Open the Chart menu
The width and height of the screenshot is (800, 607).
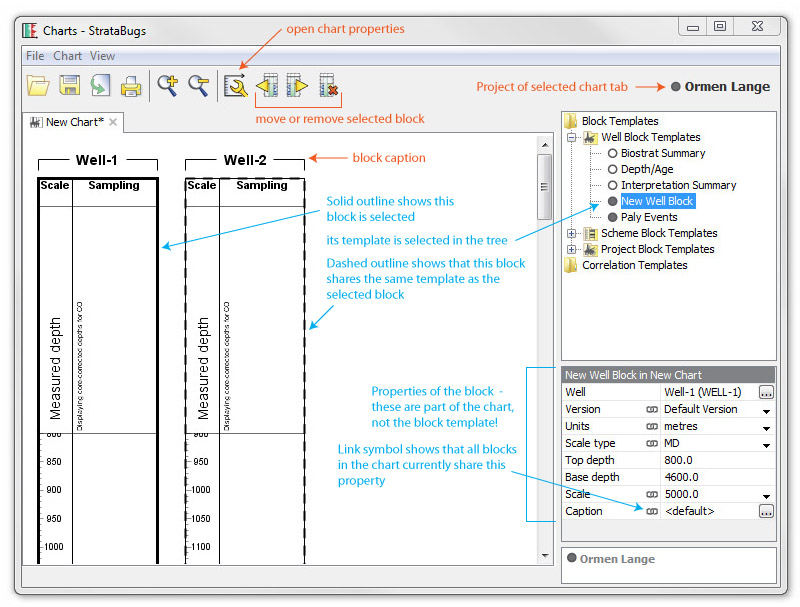67,56
